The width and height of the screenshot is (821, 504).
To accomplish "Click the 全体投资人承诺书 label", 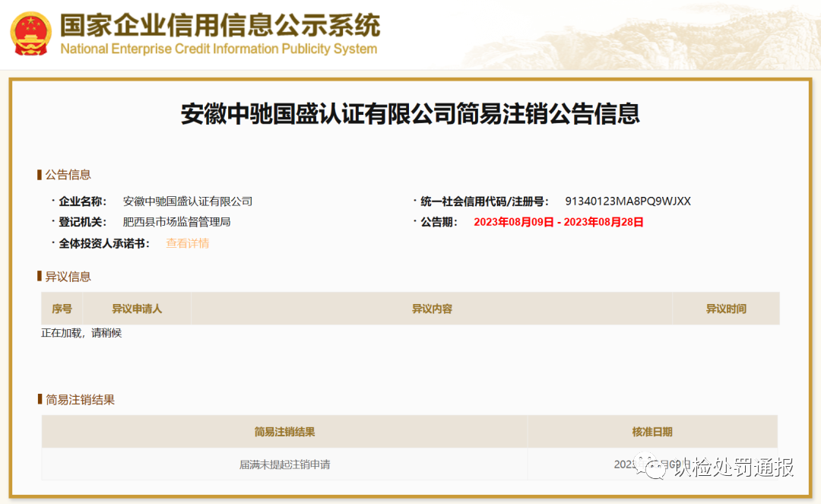I will [x=103, y=243].
